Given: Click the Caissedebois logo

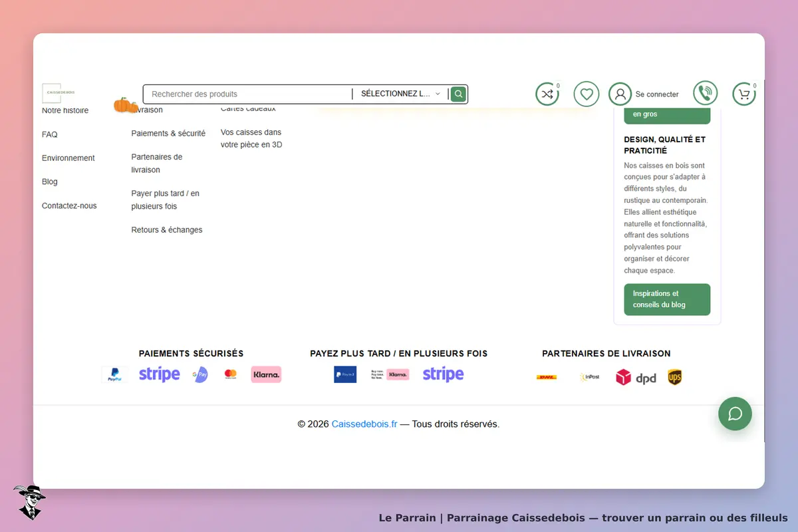Looking at the screenshot, I should (61, 93).
